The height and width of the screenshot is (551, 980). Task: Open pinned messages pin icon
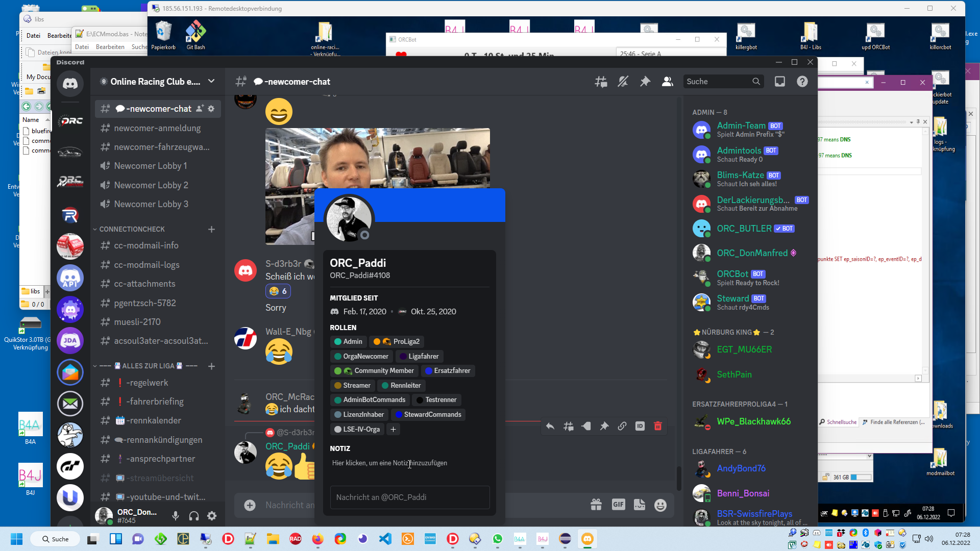645,82
